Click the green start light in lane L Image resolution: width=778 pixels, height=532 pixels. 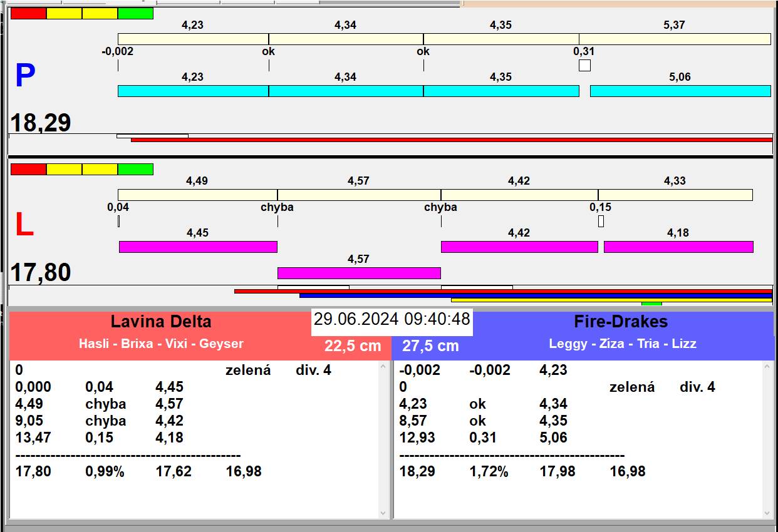(135, 169)
